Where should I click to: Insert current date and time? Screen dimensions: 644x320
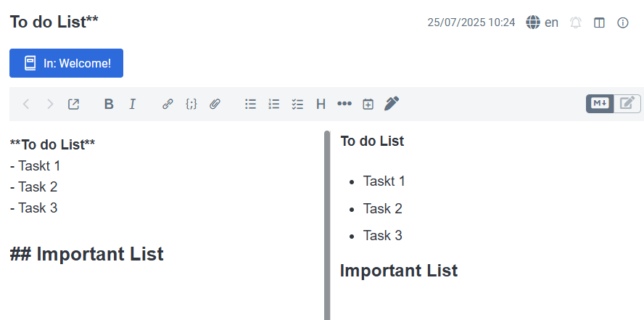[368, 104]
